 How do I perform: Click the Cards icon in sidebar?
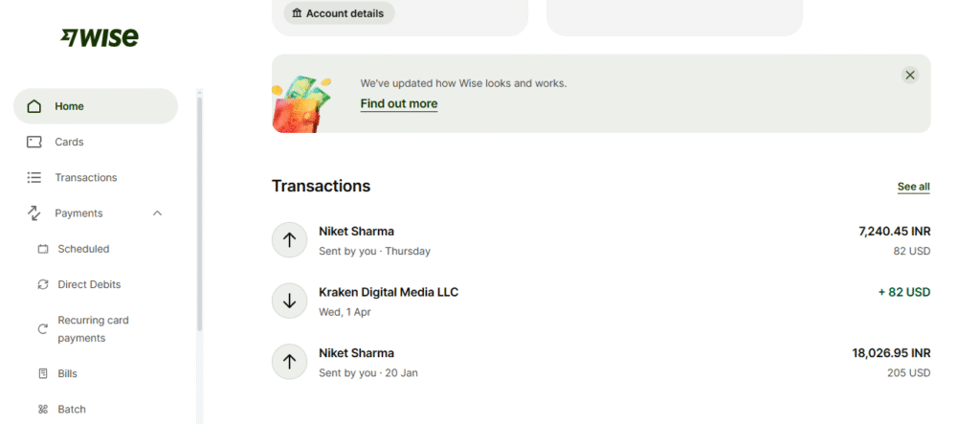click(x=34, y=142)
